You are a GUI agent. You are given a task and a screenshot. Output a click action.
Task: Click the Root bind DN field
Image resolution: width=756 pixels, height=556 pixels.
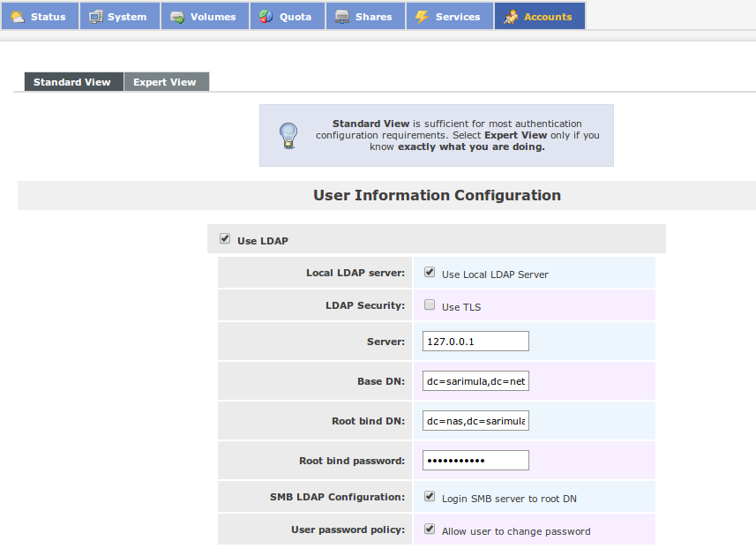pos(475,421)
